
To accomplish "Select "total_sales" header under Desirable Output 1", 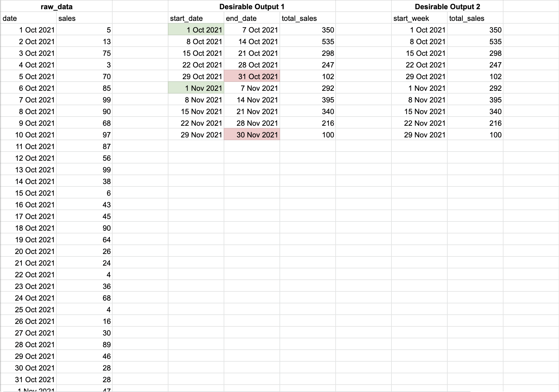I will 308,18.
